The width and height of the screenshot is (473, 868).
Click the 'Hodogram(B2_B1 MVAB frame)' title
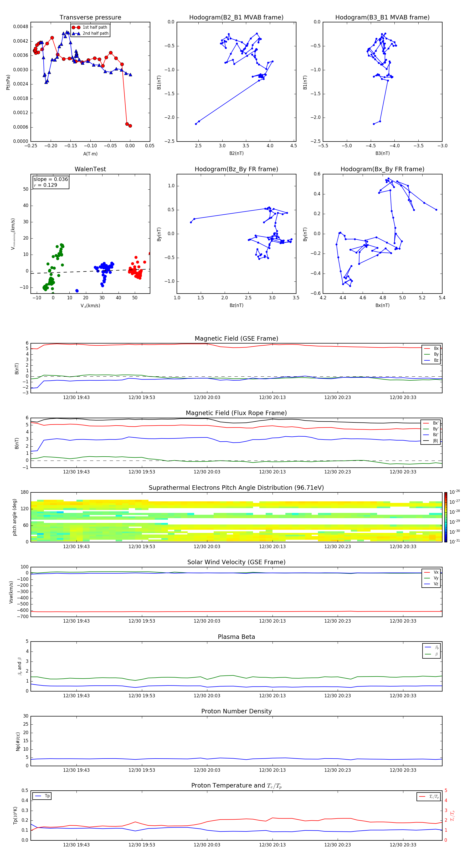(236, 17)
